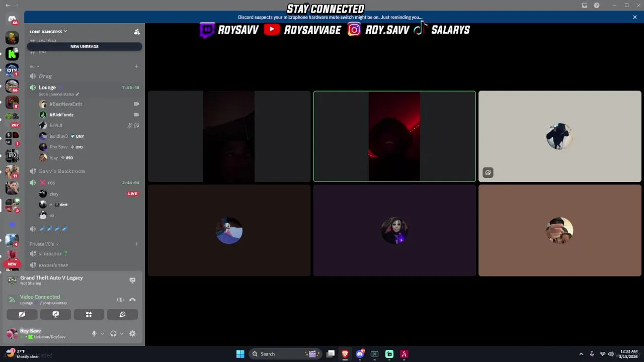Image resolution: width=644 pixels, height=362 pixels.
Task: Open the CITY server with badge 1
Action: point(12,70)
